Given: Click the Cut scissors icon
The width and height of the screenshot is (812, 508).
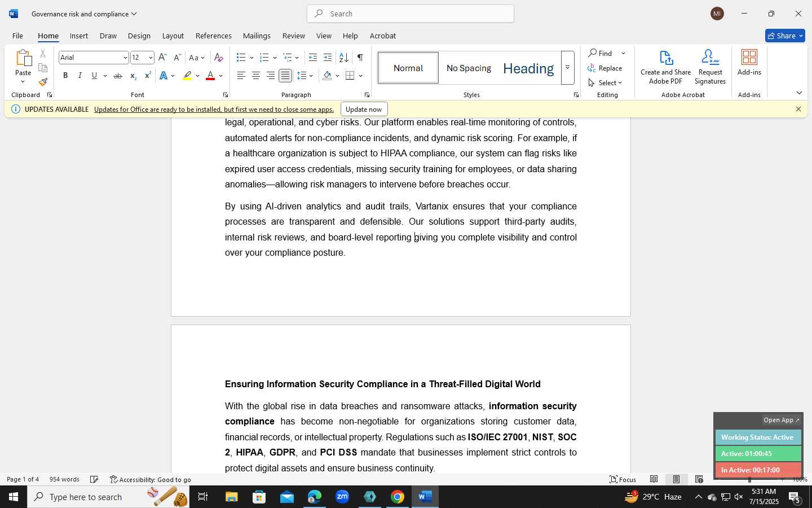Looking at the screenshot, I should click(43, 54).
